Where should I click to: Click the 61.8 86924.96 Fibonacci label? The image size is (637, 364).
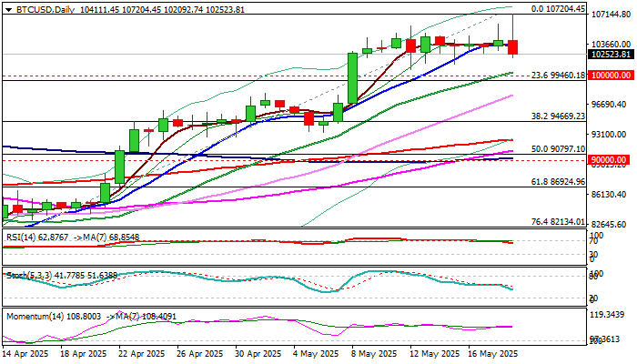[x=558, y=182]
